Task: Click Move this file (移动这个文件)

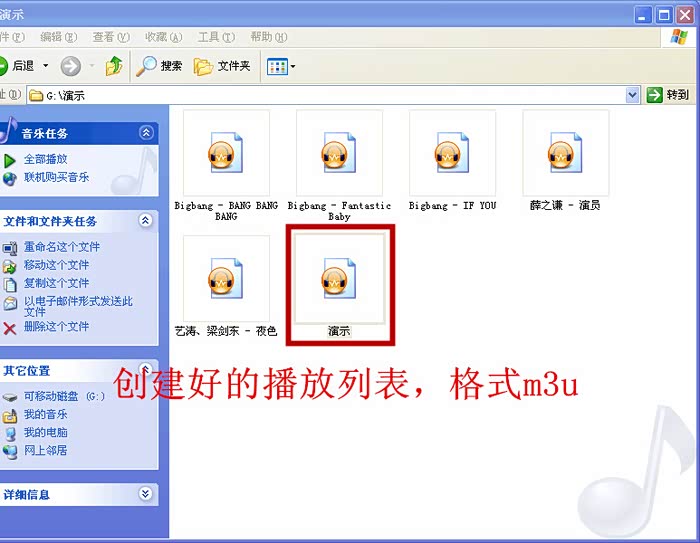Action: (57, 265)
